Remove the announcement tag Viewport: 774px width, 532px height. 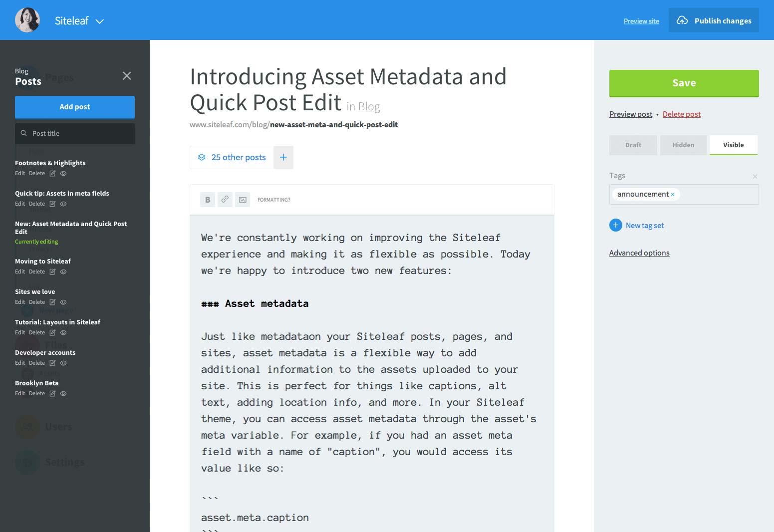click(x=673, y=194)
